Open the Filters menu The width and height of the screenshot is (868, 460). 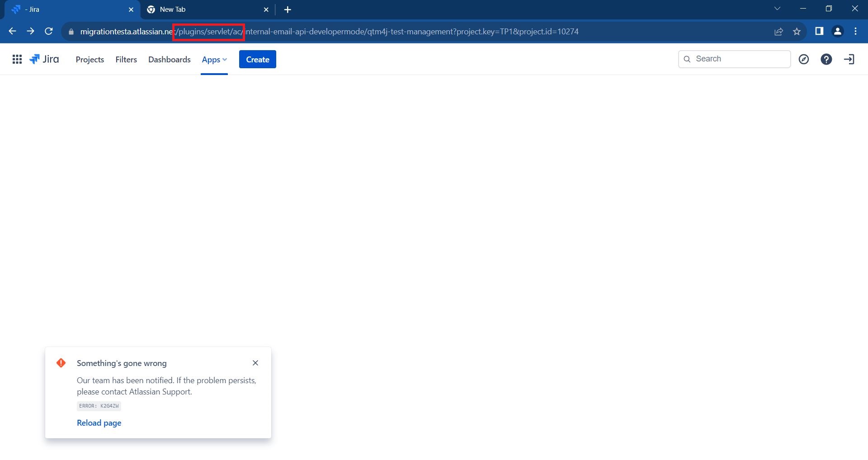126,59
